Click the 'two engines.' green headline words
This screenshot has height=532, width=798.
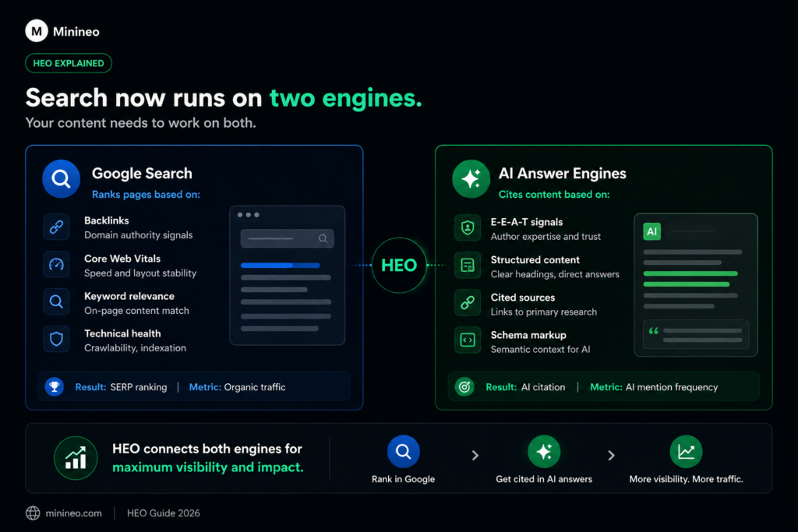(x=345, y=98)
